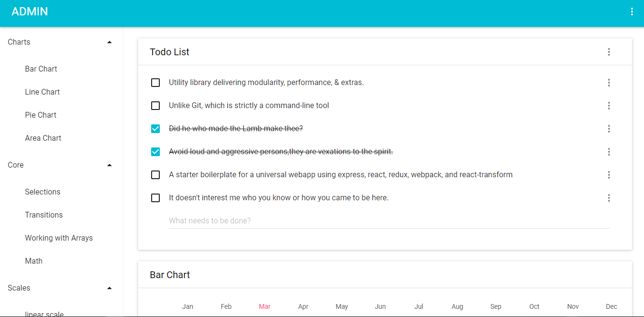Uncheck 'Did he who made the Lamb' todo
644x317 pixels.
click(x=155, y=129)
